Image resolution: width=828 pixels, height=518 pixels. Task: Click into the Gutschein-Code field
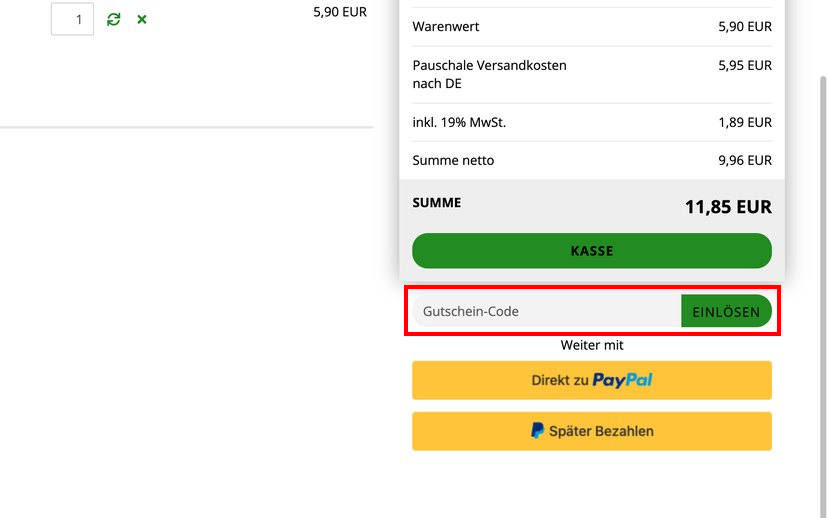click(x=547, y=311)
